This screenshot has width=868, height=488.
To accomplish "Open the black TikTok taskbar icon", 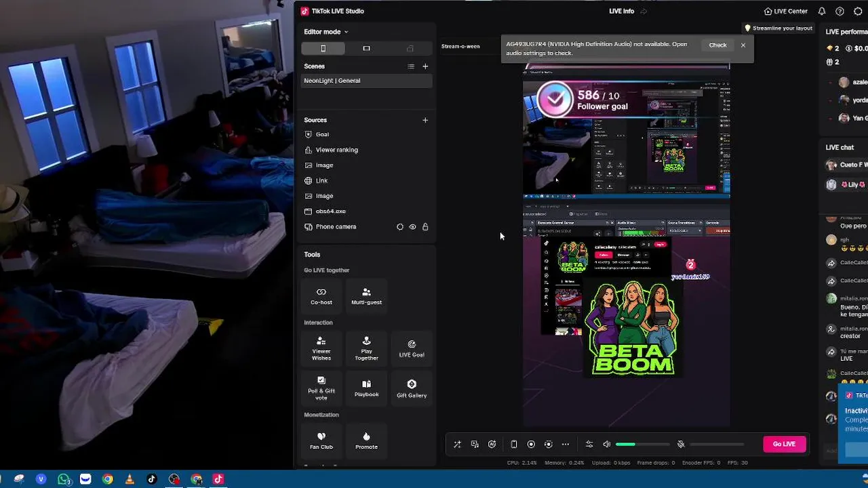I will (x=152, y=479).
